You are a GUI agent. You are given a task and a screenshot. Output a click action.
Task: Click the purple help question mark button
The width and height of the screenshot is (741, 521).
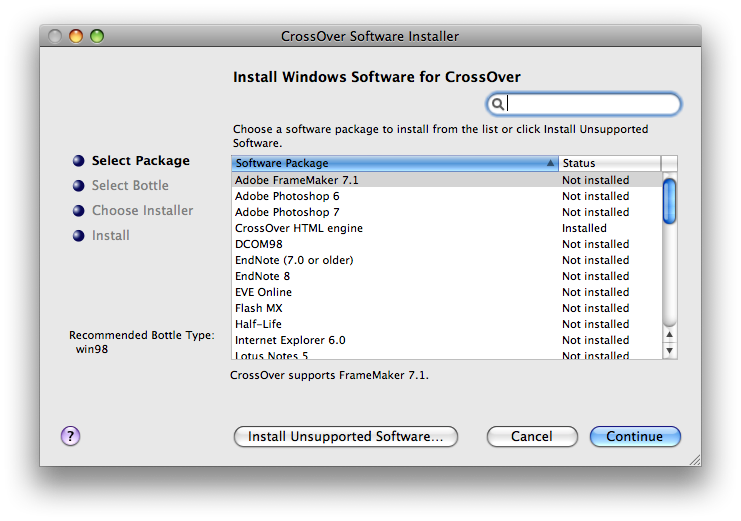pos(70,436)
